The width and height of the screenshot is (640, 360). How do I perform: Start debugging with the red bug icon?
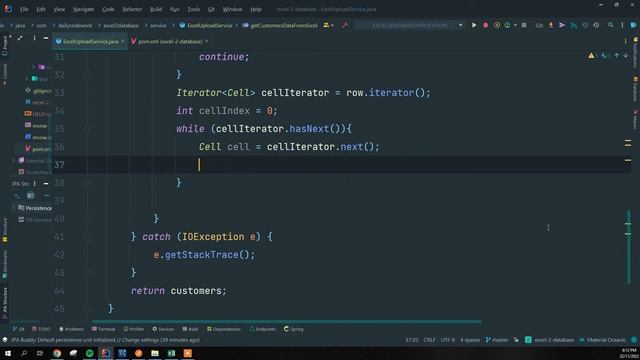pos(485,25)
